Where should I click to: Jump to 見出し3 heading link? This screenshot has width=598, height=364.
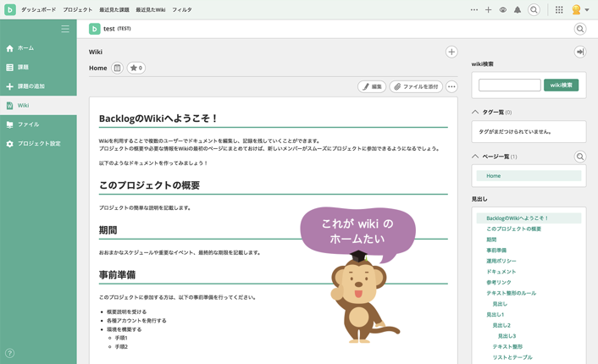[507, 336]
